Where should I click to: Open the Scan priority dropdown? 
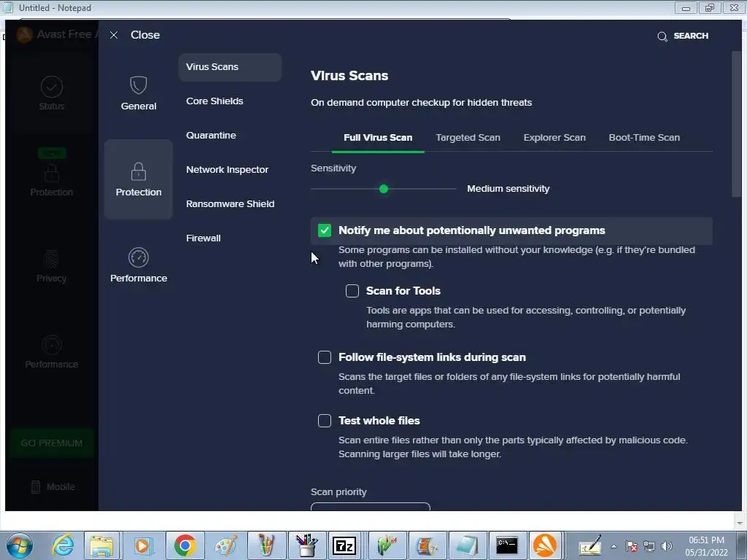(x=370, y=507)
